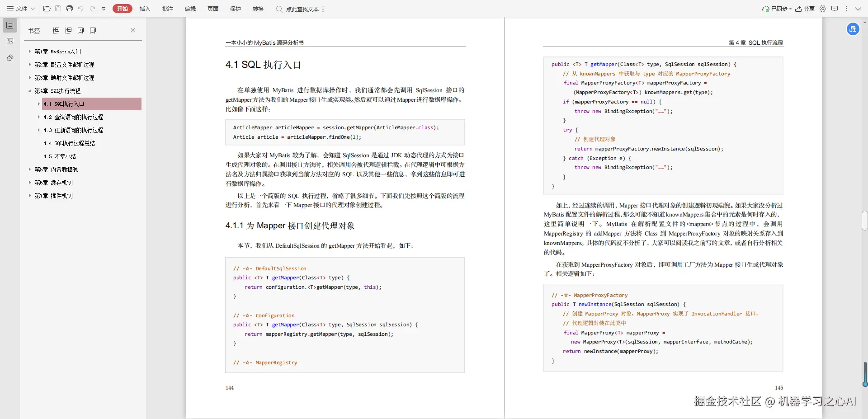
Task: Collapse the ribbon with the top-right chevron
Action: pos(858,9)
